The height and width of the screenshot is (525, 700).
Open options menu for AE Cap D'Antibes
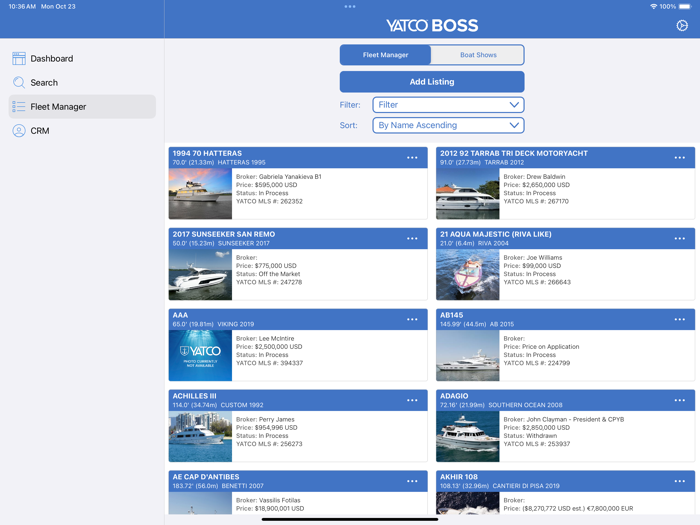[x=412, y=481]
